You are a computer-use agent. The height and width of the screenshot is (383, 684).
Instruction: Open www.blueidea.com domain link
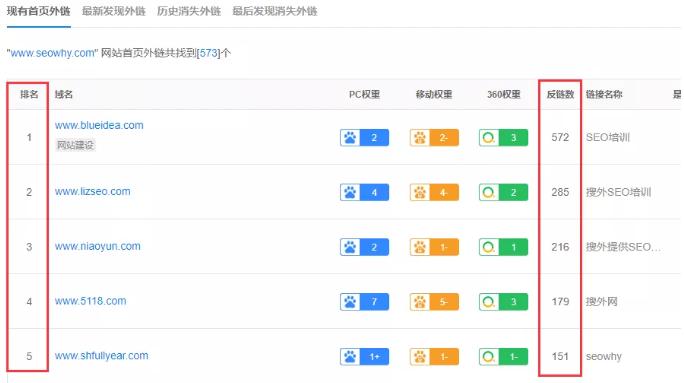[x=99, y=125]
